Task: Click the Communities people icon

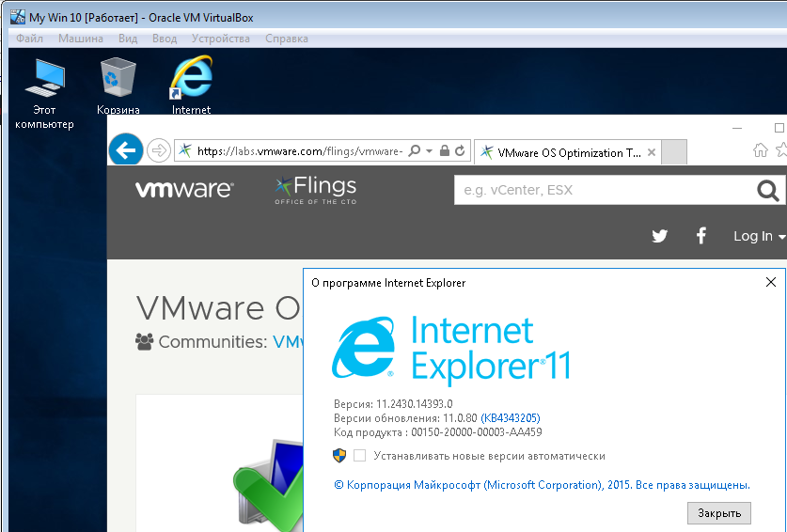Action: (x=145, y=342)
